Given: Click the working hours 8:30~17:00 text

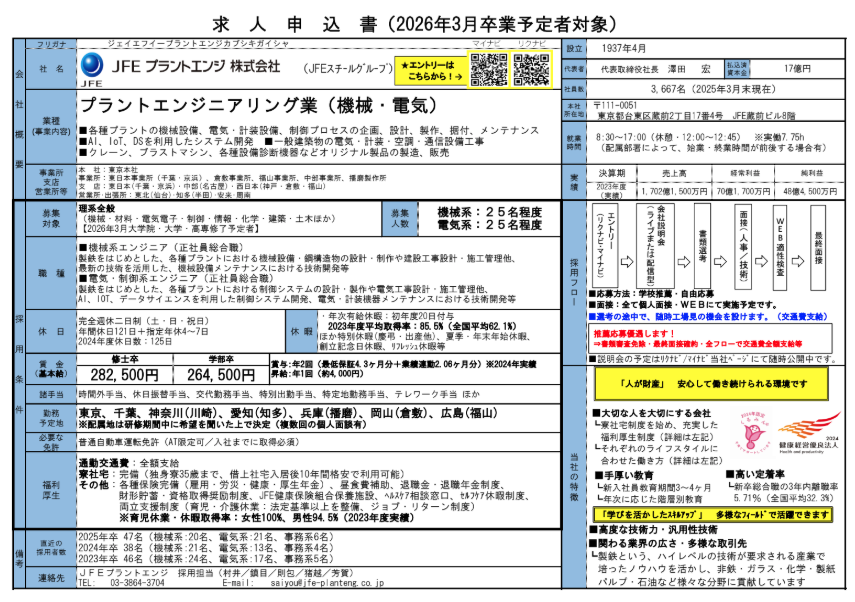Looking at the screenshot, I should click(700, 137).
